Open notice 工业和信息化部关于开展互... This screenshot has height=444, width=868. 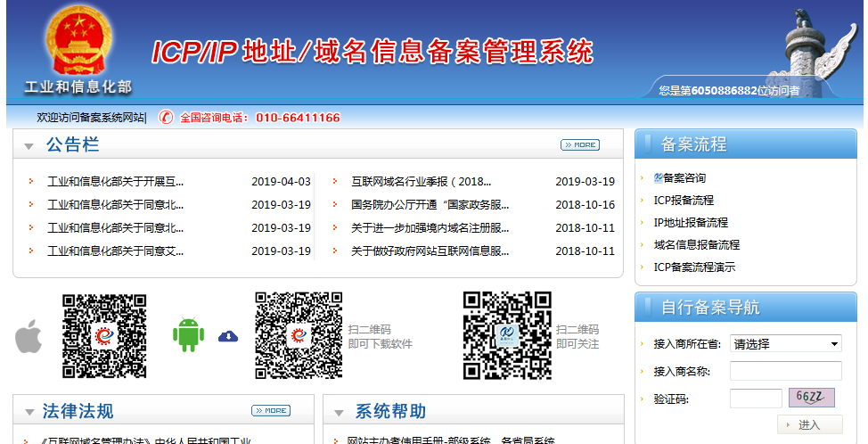click(x=115, y=182)
